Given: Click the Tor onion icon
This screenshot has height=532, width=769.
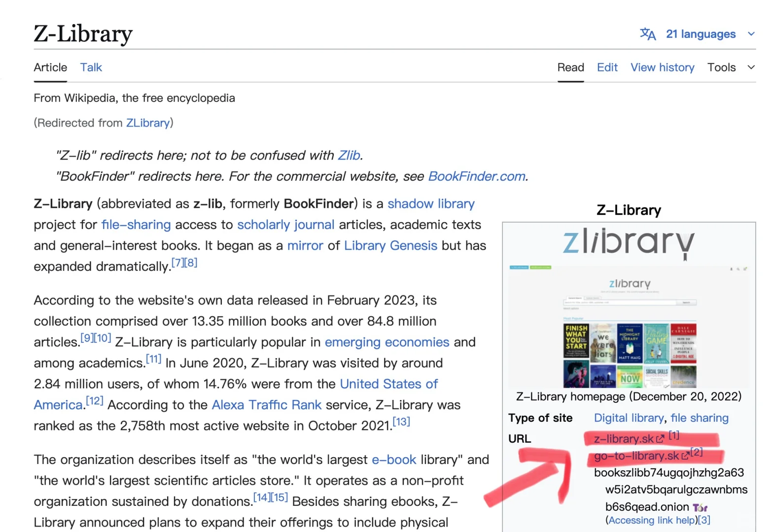Looking at the screenshot, I should click(700, 507).
